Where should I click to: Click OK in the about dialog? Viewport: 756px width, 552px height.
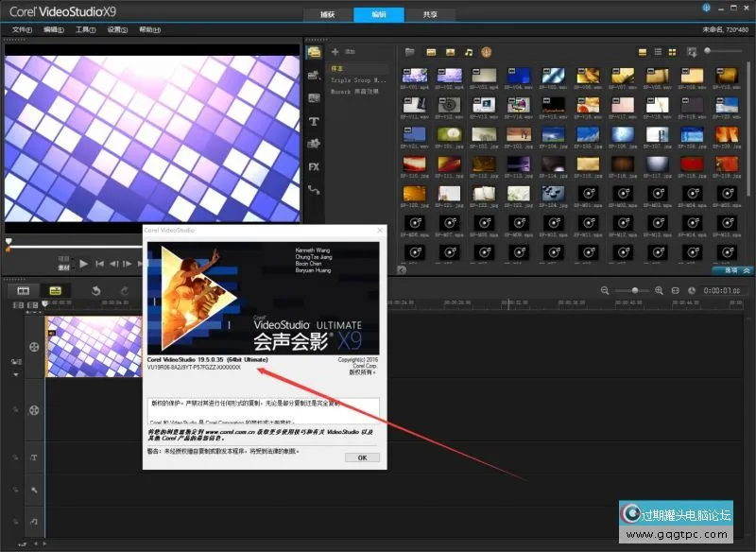click(x=361, y=457)
